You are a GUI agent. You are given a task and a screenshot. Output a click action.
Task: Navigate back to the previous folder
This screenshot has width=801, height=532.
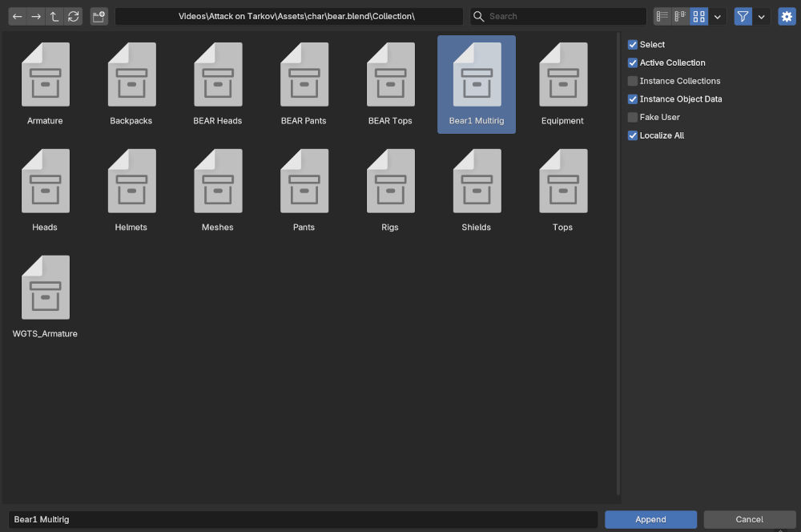tap(17, 16)
